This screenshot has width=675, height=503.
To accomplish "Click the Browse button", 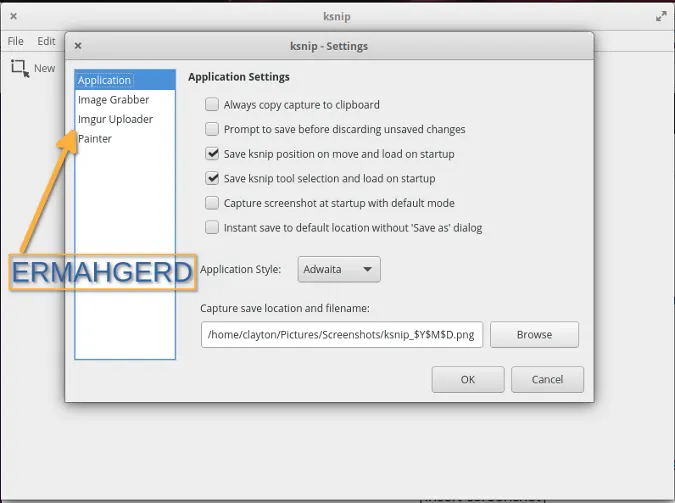I will [534, 335].
